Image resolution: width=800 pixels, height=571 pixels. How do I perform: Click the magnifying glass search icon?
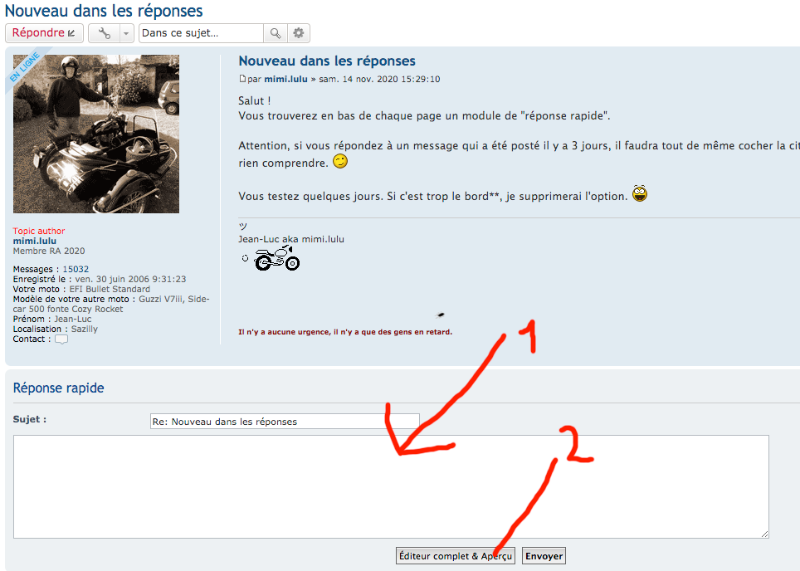pos(275,33)
